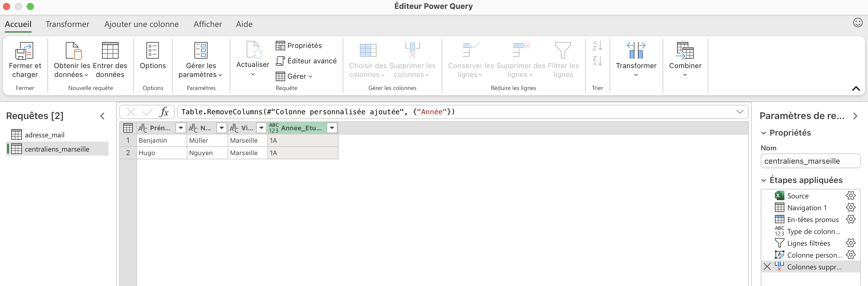Sort ascending with A-Z icon
This screenshot has height=286, width=868.
coord(597,45)
